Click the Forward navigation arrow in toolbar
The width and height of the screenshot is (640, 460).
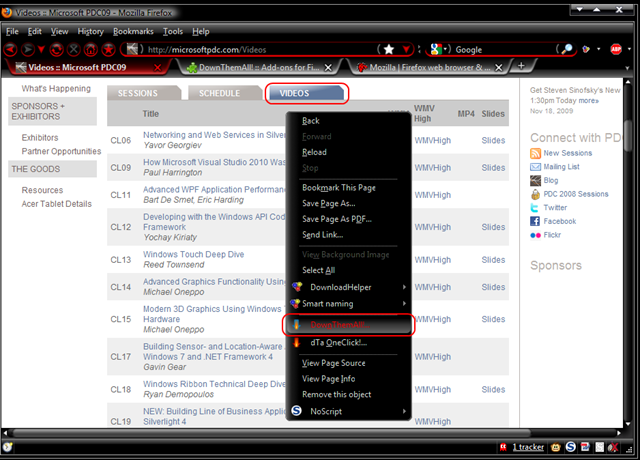[x=28, y=50]
